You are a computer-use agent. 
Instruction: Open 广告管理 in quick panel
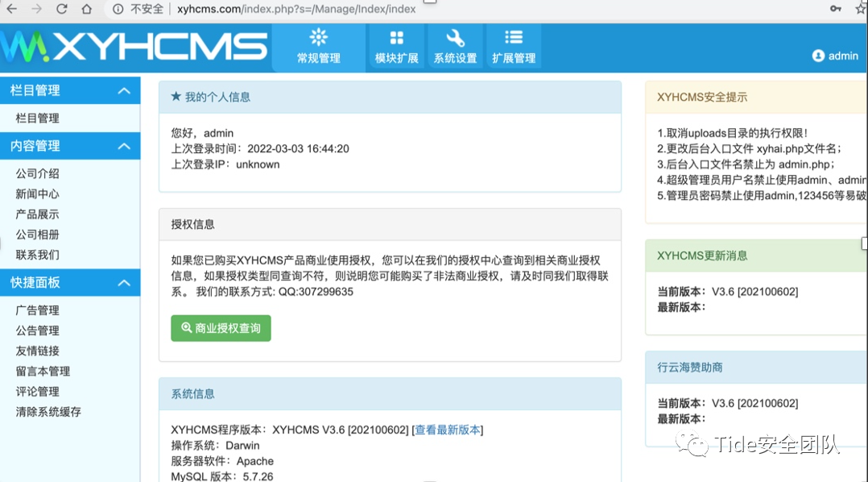(38, 310)
